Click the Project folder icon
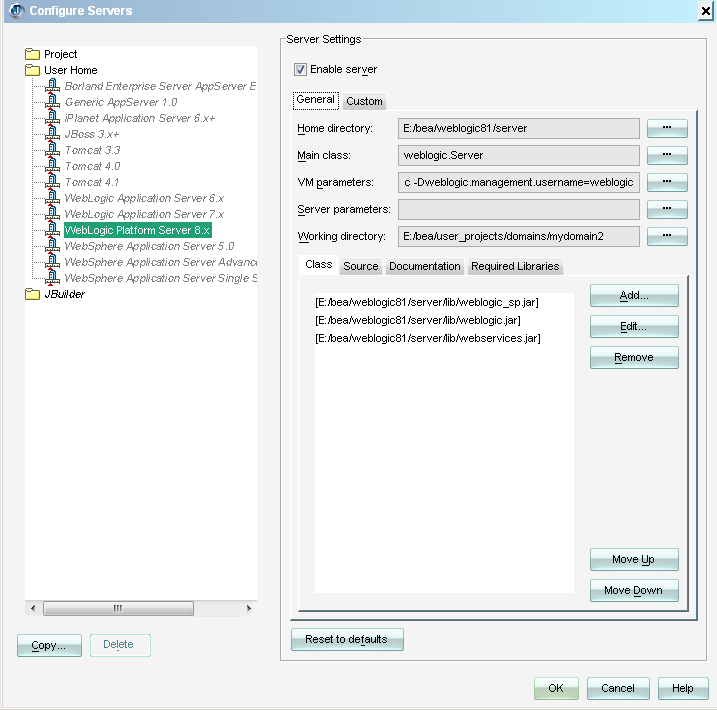 pyautogui.click(x=32, y=54)
